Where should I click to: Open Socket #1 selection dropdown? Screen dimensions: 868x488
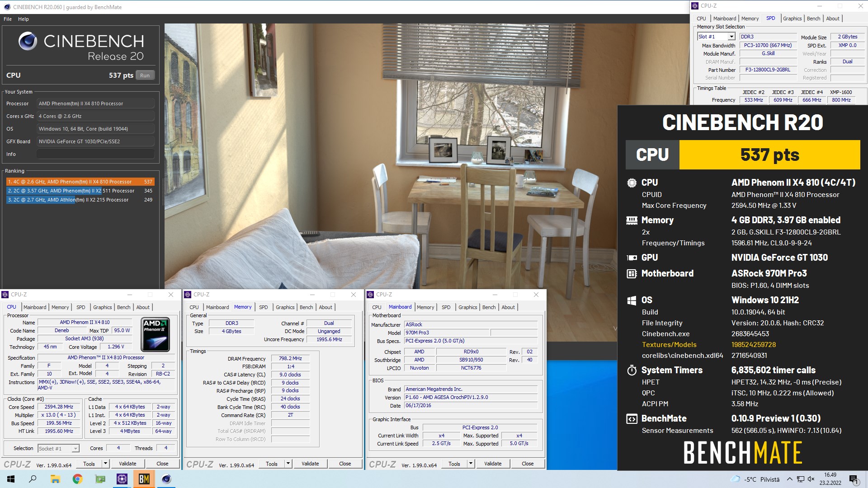pyautogui.click(x=58, y=448)
